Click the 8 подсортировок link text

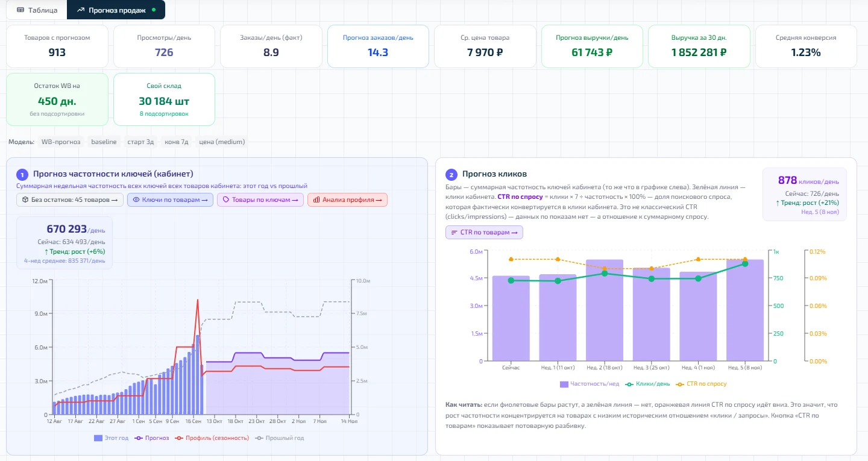164,114
